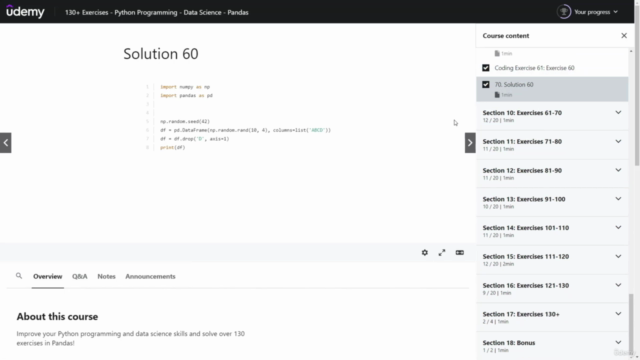Expand Section 14: Exercises 101-110
Screen dimensions: 640x360
[552, 231]
